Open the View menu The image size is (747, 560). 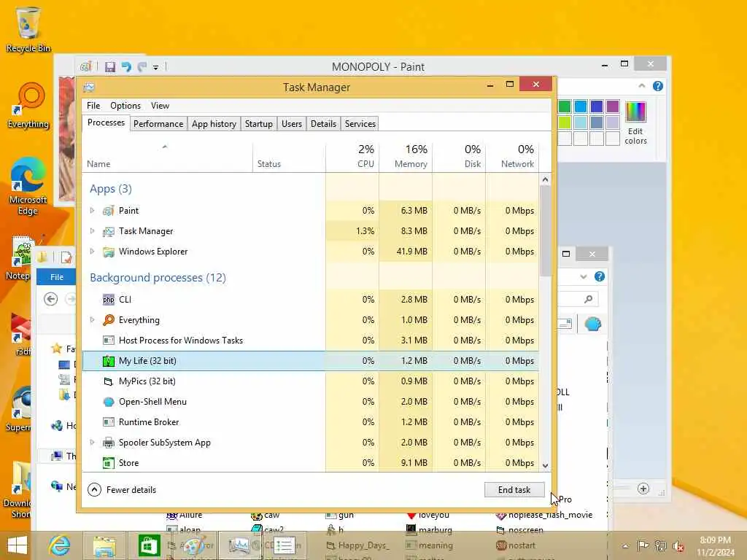(x=160, y=106)
